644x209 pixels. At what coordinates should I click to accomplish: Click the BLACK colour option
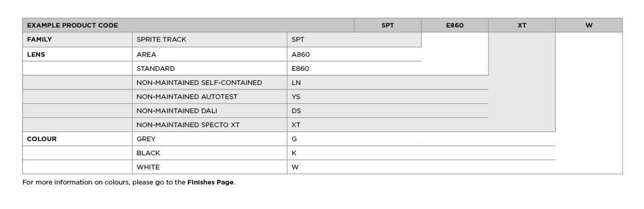click(148, 153)
